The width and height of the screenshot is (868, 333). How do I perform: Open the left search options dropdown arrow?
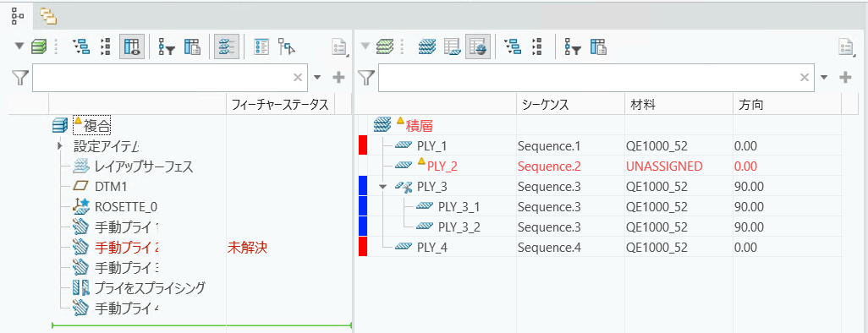coord(317,78)
